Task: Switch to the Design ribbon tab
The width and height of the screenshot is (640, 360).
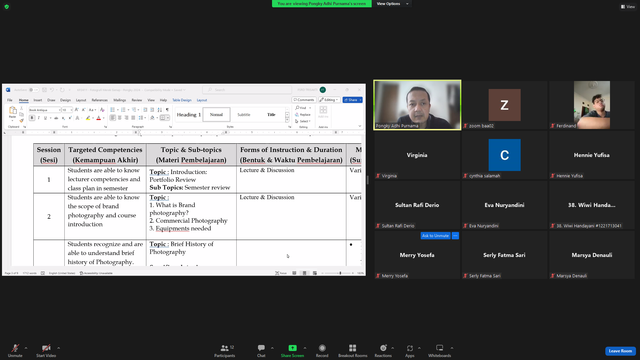Action: coord(65,100)
